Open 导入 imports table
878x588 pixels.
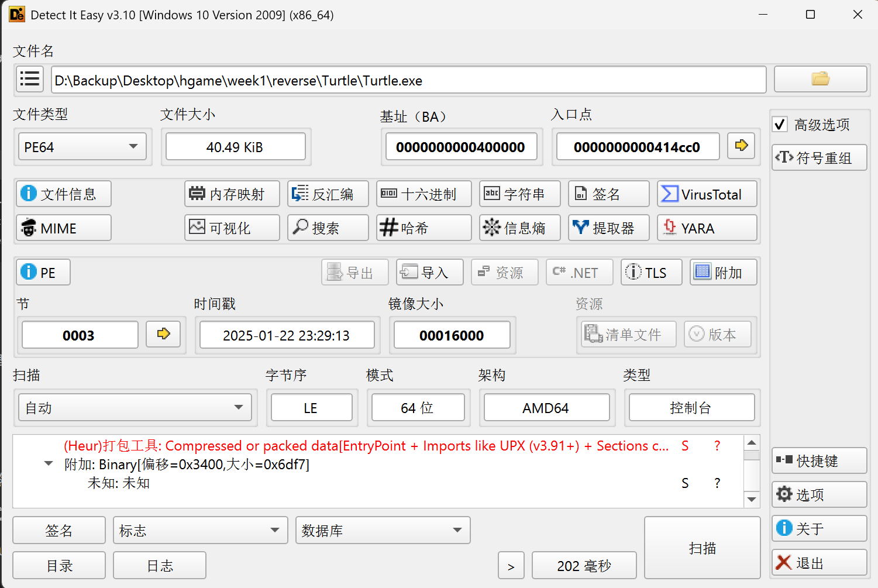(x=430, y=272)
